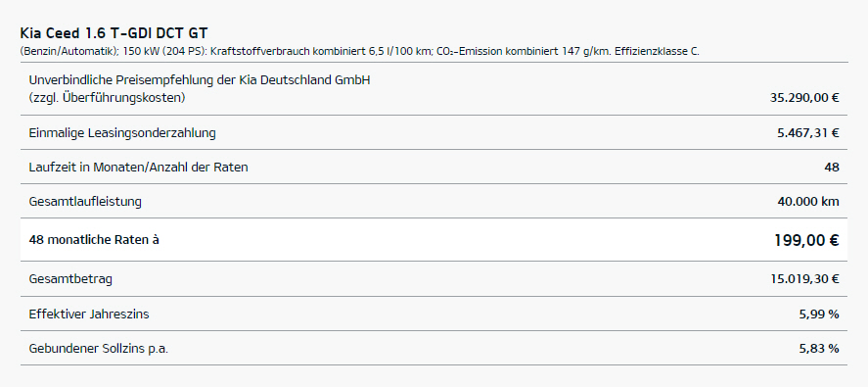This screenshot has height=387, width=868.
Task: Select the fuel consumption and CO₂ emission description line
Action: pyautogui.click(x=360, y=52)
